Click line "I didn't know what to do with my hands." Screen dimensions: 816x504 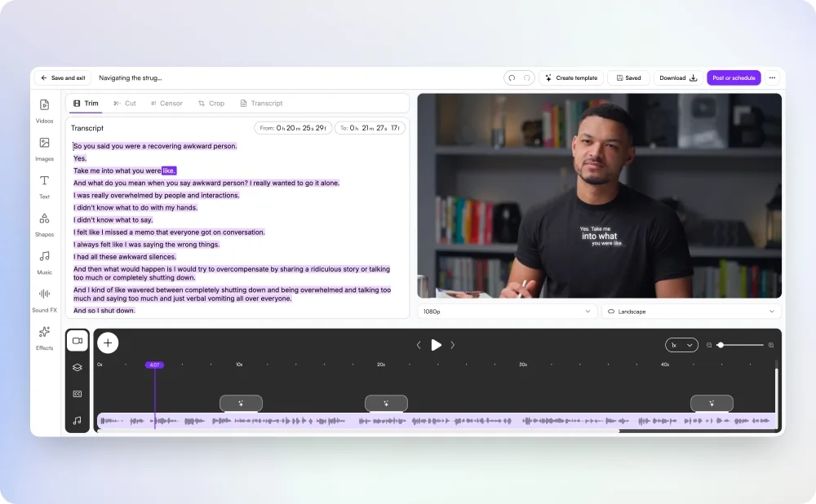[x=135, y=207]
